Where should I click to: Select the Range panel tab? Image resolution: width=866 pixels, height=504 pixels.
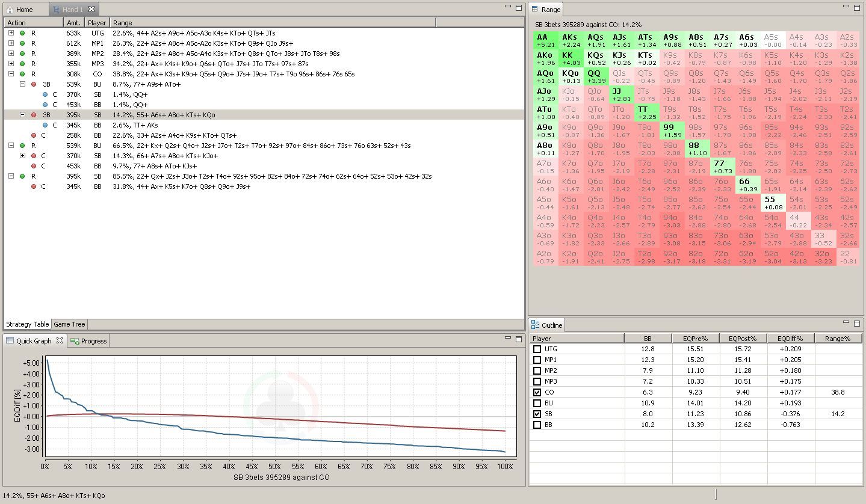click(x=546, y=9)
